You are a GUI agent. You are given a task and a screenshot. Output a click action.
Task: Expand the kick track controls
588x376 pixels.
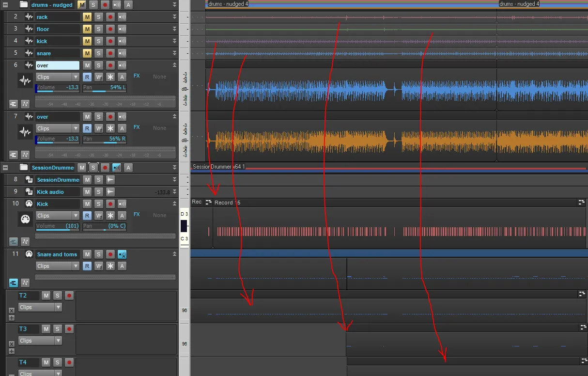pyautogui.click(x=174, y=41)
